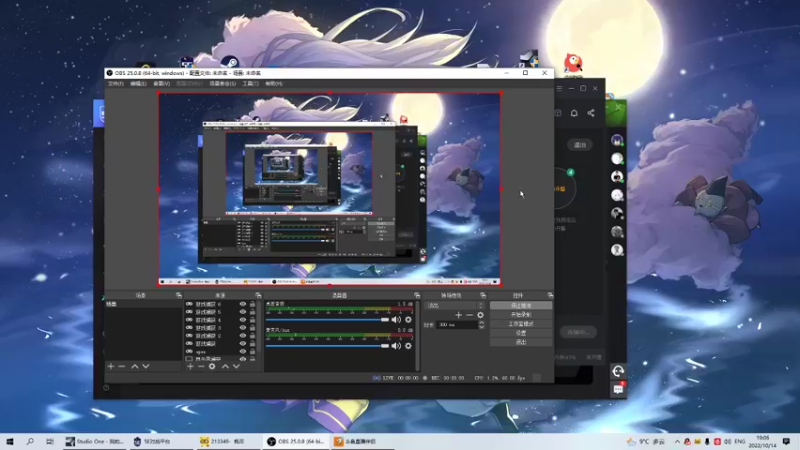Pop out the 控件 dock panel
800x450 pixels.
pos(550,295)
